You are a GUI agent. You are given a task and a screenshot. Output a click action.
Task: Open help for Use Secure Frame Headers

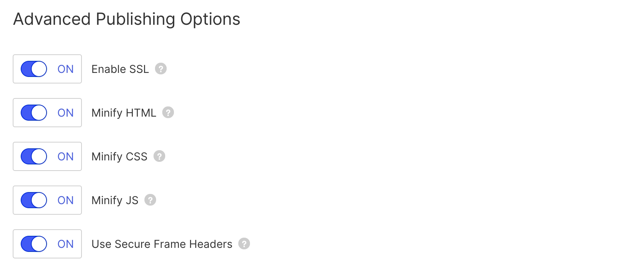tap(245, 244)
